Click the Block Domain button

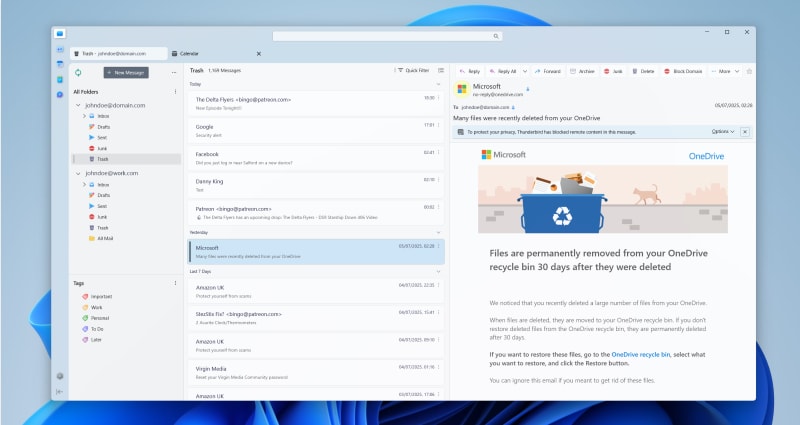pos(685,71)
